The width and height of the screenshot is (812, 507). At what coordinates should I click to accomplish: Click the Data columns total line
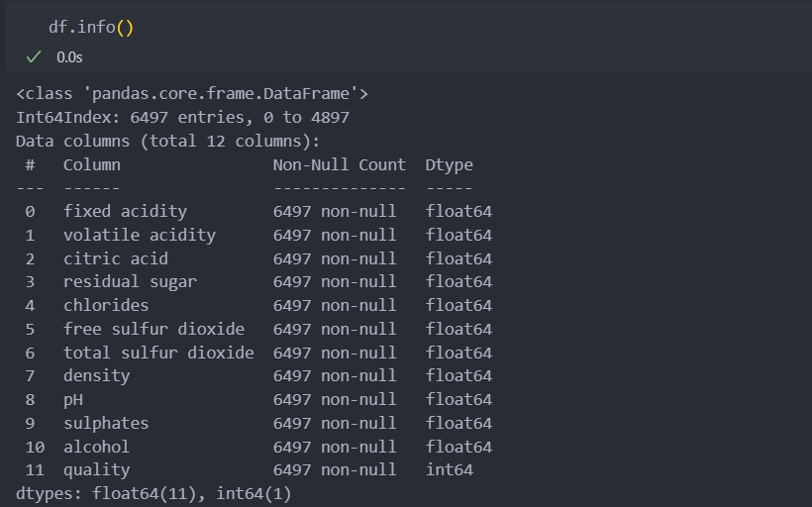(x=168, y=142)
